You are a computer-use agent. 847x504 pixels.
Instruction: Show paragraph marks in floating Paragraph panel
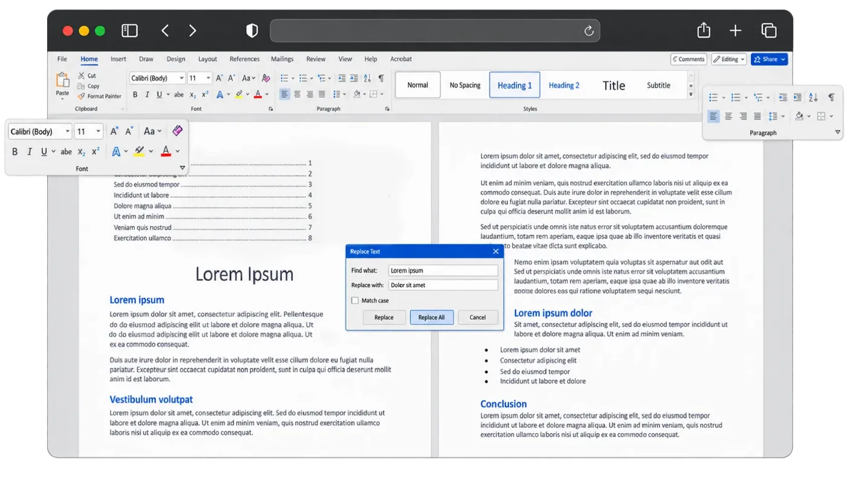click(x=831, y=97)
